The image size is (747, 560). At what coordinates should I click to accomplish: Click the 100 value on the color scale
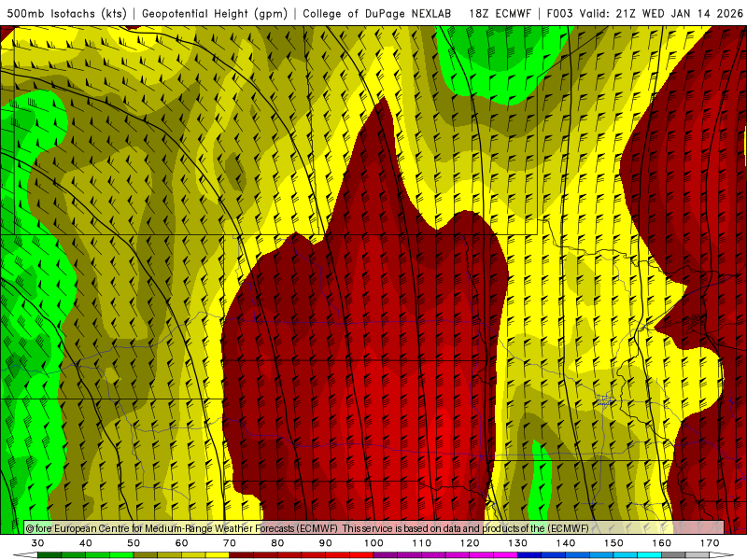tap(374, 543)
